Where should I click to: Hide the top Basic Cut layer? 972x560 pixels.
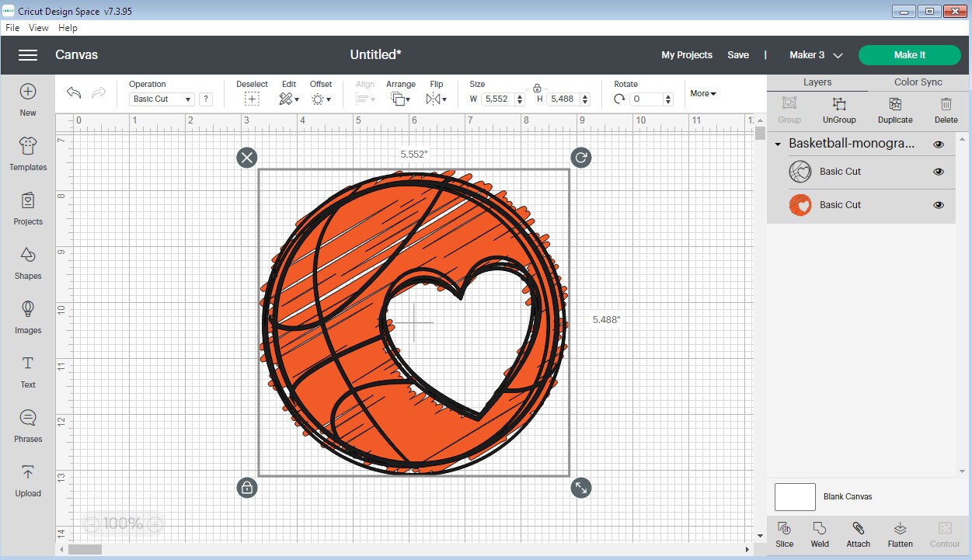tap(938, 171)
